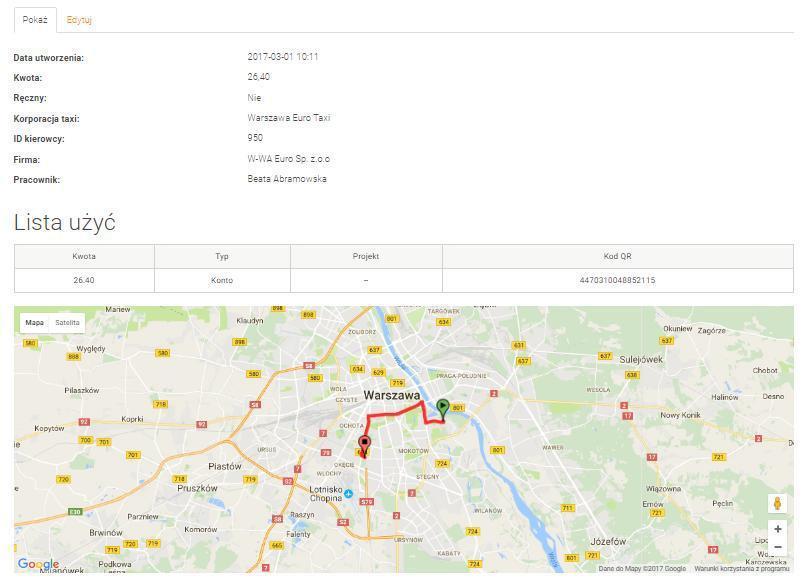This screenshot has height=585, width=809.
Task: Click the Konto table cell
Action: click(222, 280)
